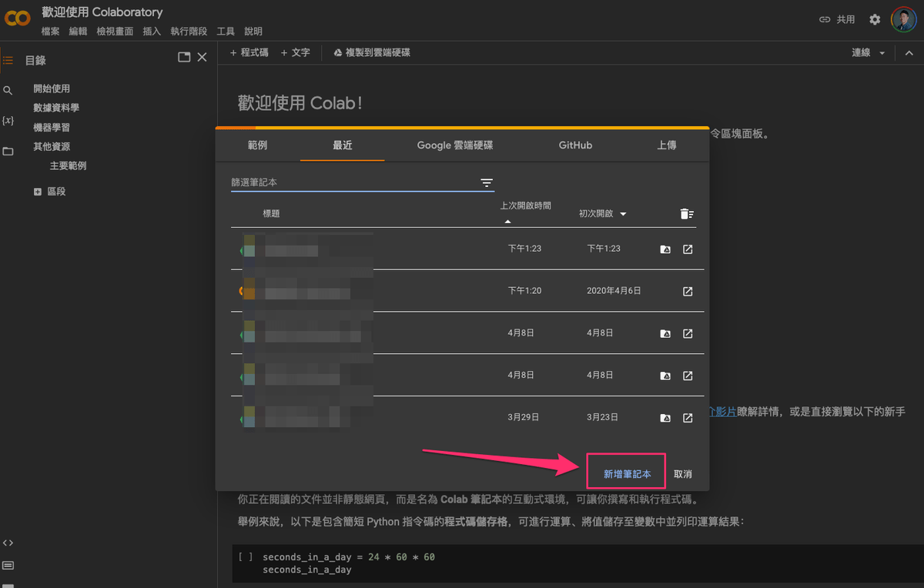Switch to the Google 雲端硬碟 tab
The width and height of the screenshot is (924, 588).
click(x=455, y=145)
